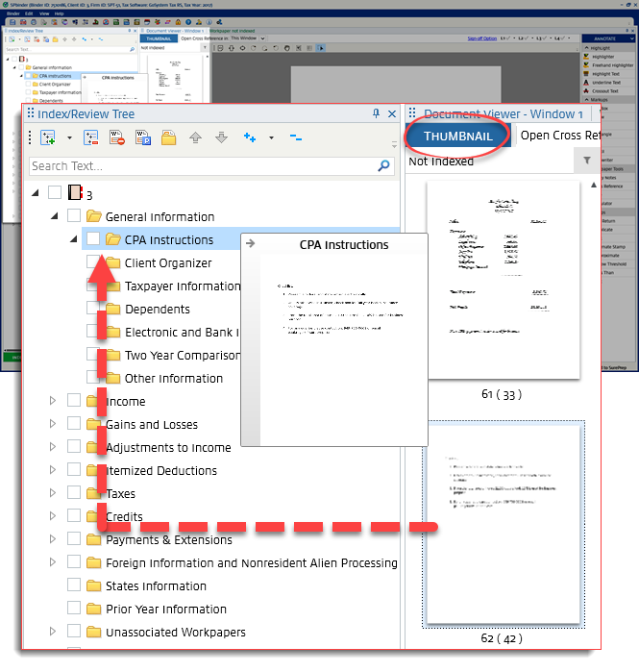Select the Freehand Highlighter tool
Viewport: 639px width, 672px height.
(x=608, y=65)
